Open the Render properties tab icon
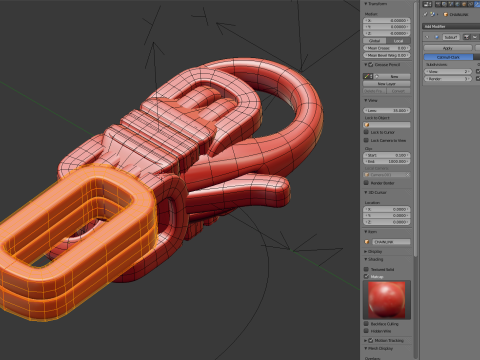This screenshot has width=480, height=360. pyautogui.click(x=438, y=4)
